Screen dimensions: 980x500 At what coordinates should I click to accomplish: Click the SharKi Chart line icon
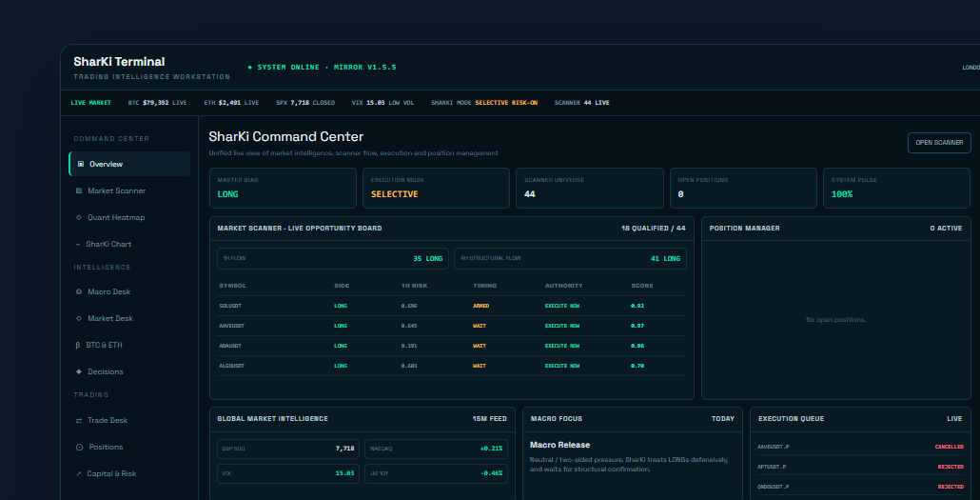click(x=78, y=244)
